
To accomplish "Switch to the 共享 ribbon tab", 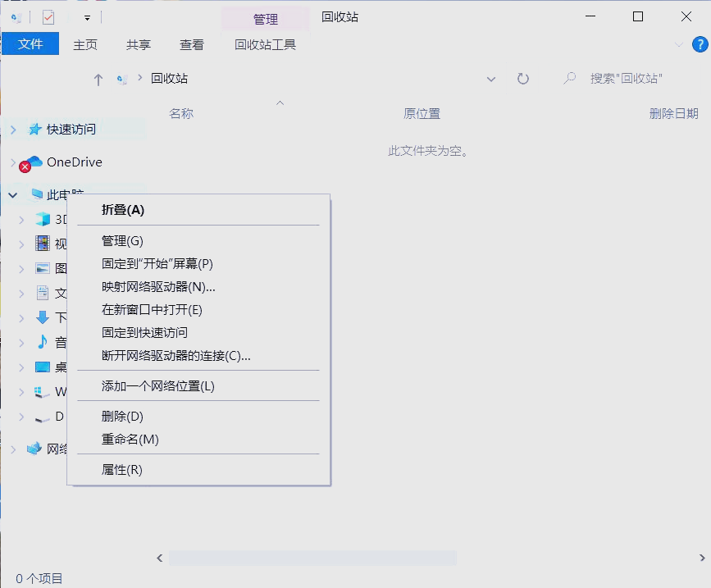I will point(139,44).
